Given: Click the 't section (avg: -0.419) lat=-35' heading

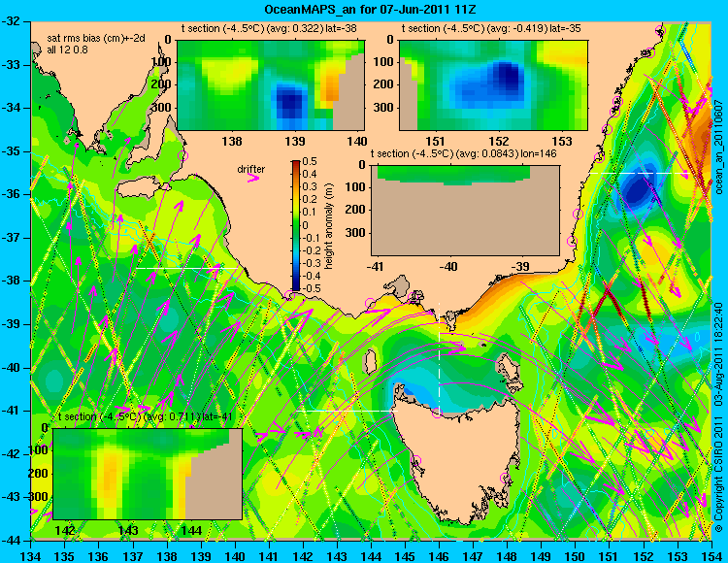Looking at the screenshot, I should pos(491,28).
